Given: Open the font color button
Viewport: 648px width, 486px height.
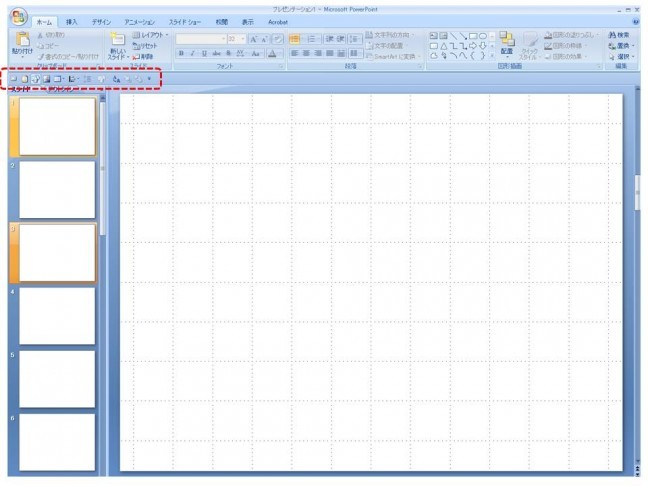Looking at the screenshot, I should pos(271,53).
